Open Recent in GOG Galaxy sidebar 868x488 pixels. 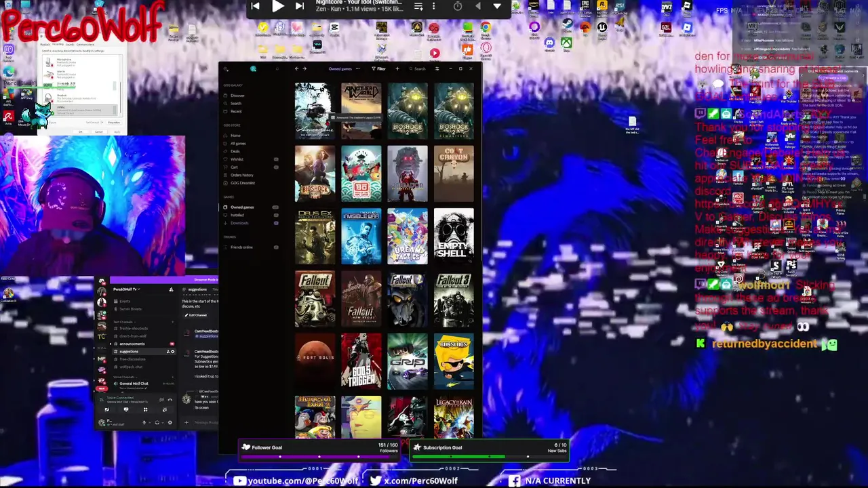231,111
